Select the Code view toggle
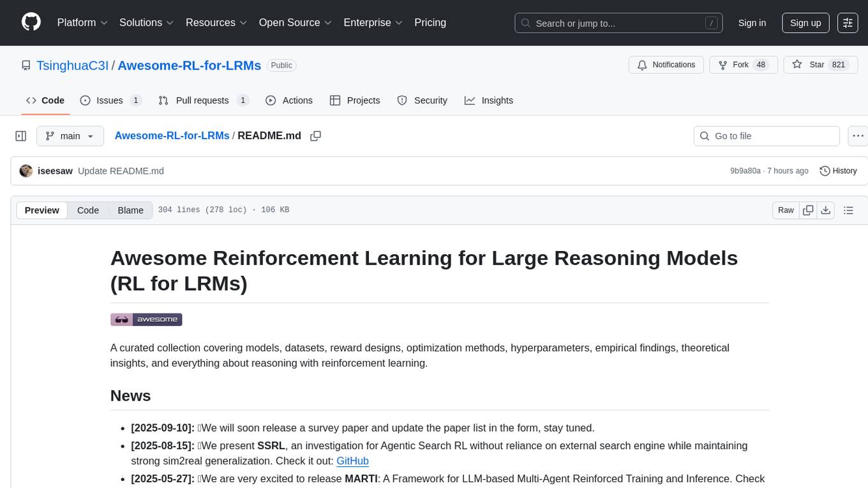 pos(88,210)
